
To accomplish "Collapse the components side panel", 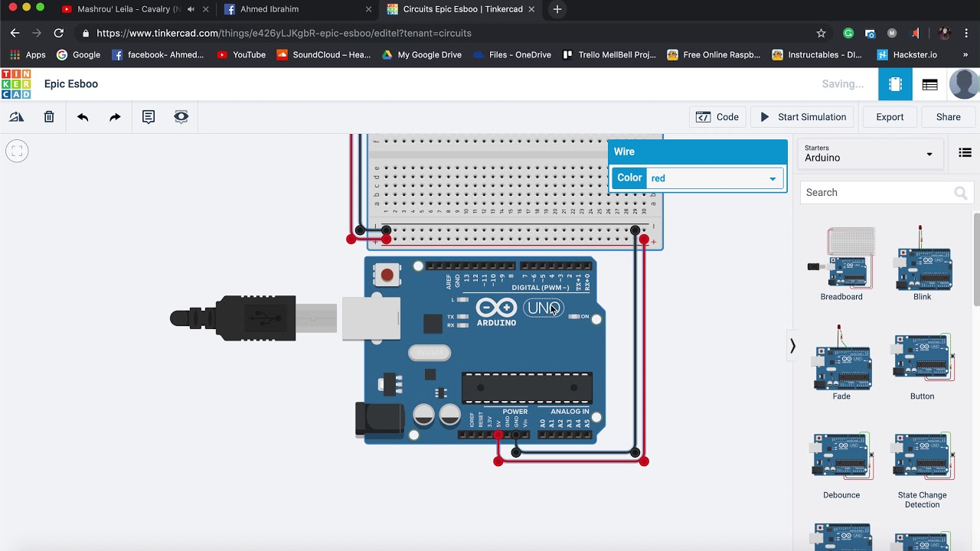I will [x=792, y=347].
